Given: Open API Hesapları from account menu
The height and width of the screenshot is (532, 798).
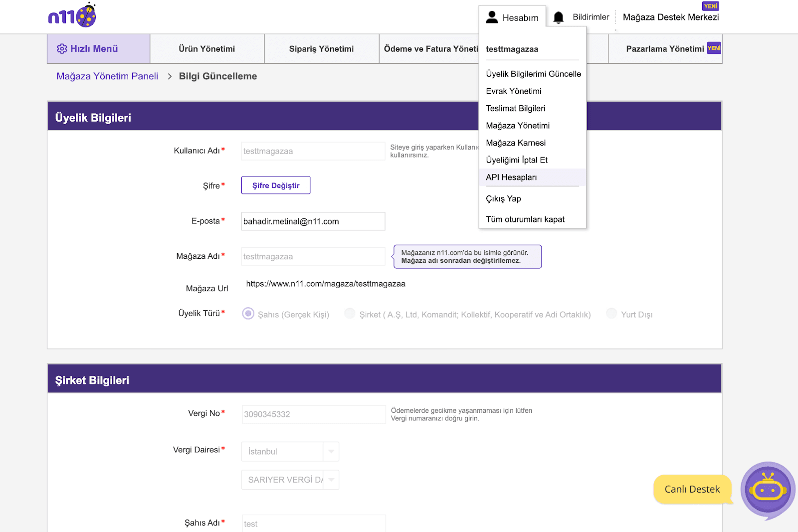Looking at the screenshot, I should tap(511, 177).
